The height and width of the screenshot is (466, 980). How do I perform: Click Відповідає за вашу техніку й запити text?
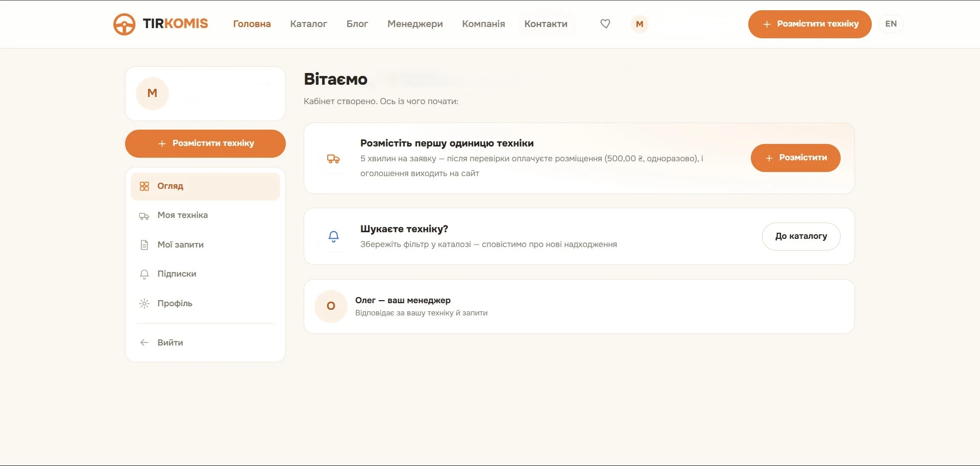421,313
